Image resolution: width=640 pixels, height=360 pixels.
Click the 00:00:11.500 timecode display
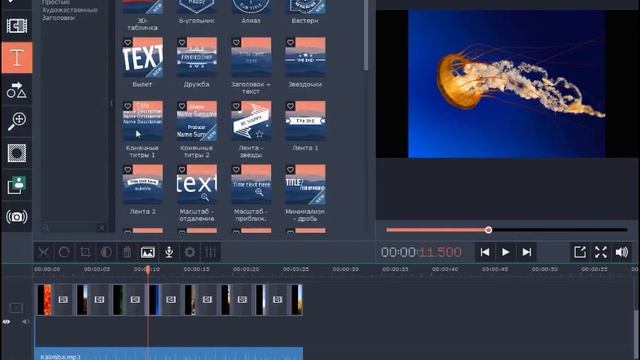421,252
